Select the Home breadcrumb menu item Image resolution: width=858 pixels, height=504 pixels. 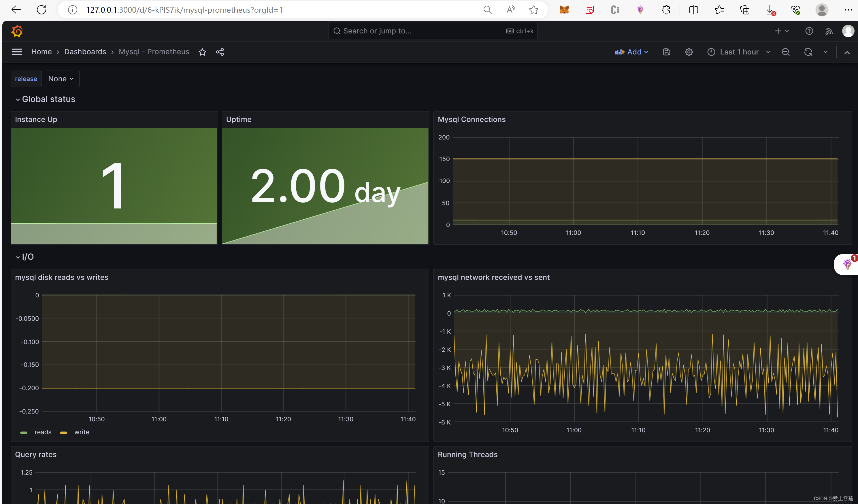pyautogui.click(x=41, y=52)
